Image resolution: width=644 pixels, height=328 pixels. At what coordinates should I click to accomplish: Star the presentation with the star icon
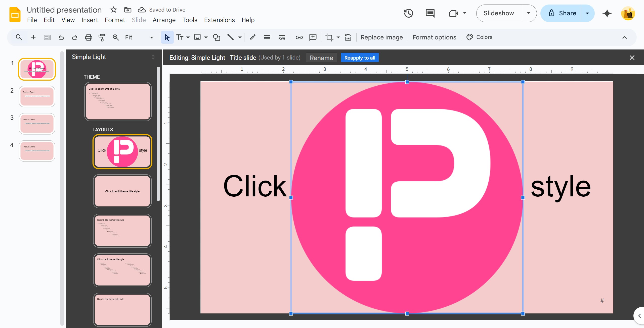114,10
